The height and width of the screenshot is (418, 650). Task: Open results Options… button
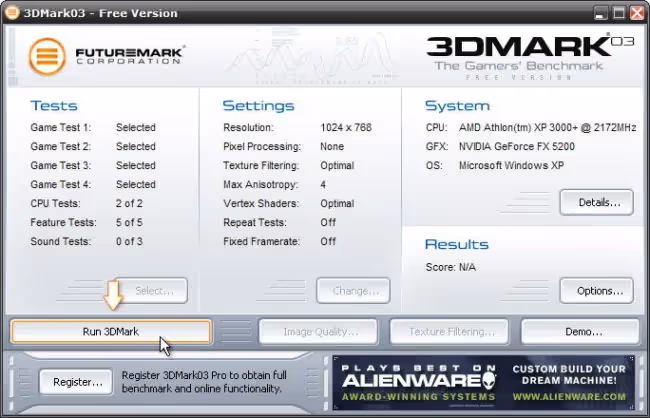click(597, 291)
